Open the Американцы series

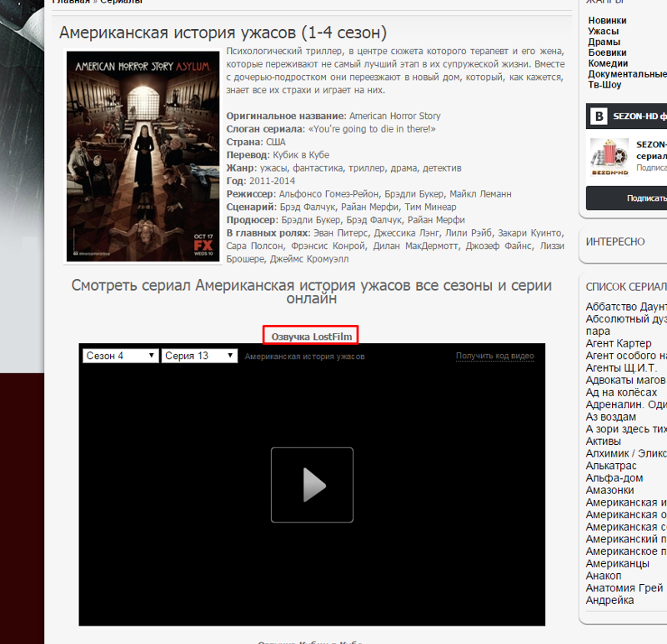pos(618,563)
